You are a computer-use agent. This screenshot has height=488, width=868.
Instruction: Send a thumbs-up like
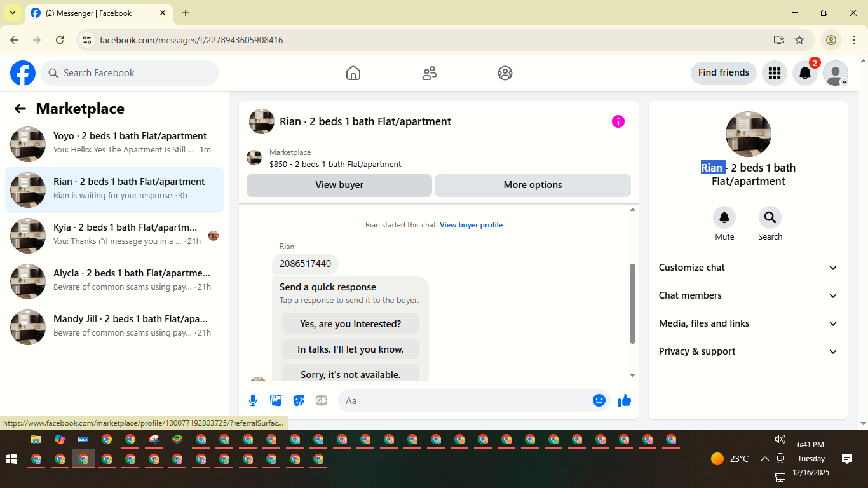click(625, 400)
